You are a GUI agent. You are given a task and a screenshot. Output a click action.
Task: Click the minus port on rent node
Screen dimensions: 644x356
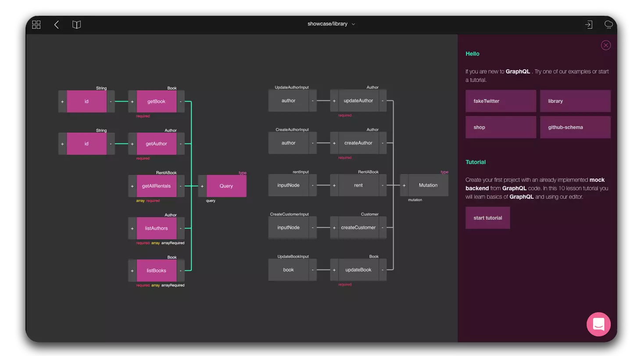point(383,185)
